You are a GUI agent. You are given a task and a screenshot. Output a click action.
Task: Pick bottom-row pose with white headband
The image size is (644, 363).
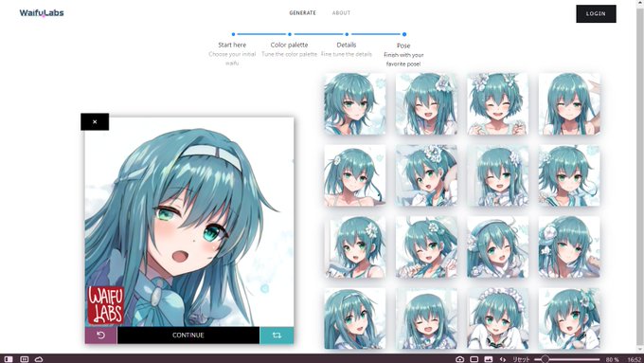[355, 318]
